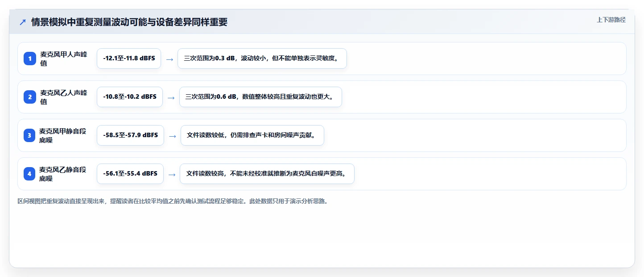Image resolution: width=644 pixels, height=277 pixels.
Task: Select the 麦克风乙静音段底噪 label
Action: (x=63, y=174)
